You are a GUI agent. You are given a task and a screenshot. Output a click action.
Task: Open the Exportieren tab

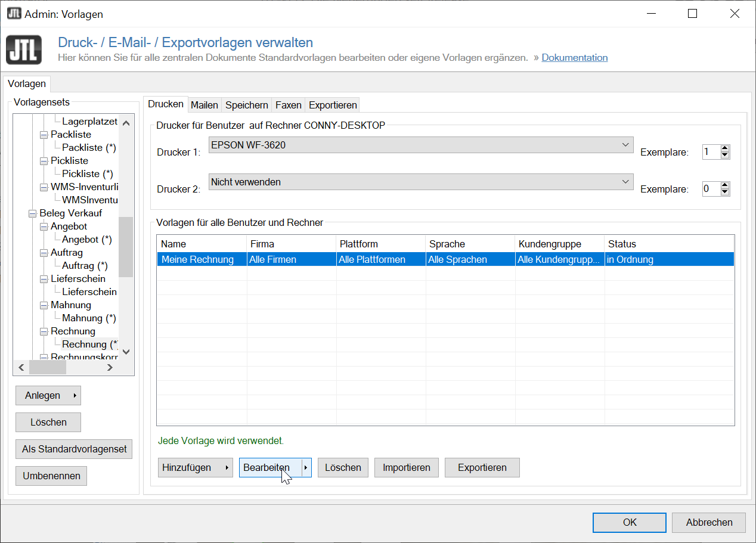click(x=333, y=105)
